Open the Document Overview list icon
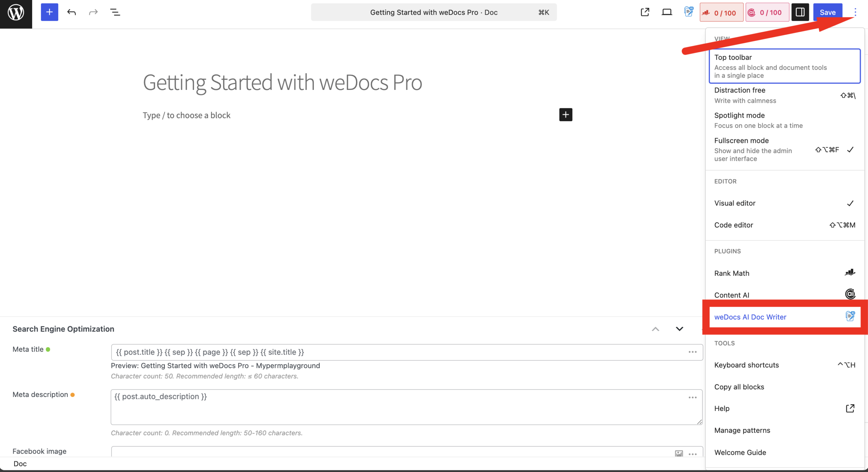Viewport: 868px width, 472px height. click(x=115, y=12)
